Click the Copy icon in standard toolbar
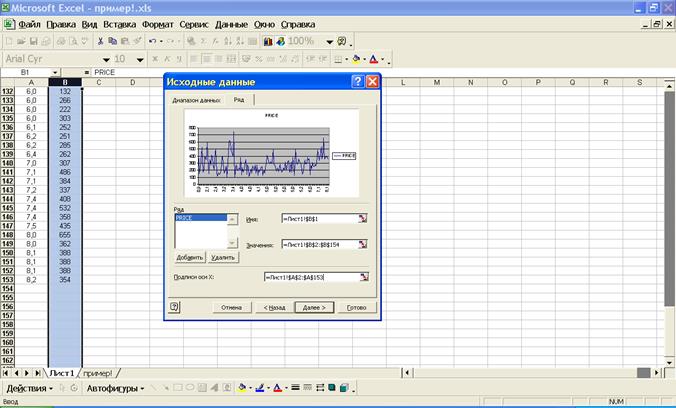 tap(113, 41)
